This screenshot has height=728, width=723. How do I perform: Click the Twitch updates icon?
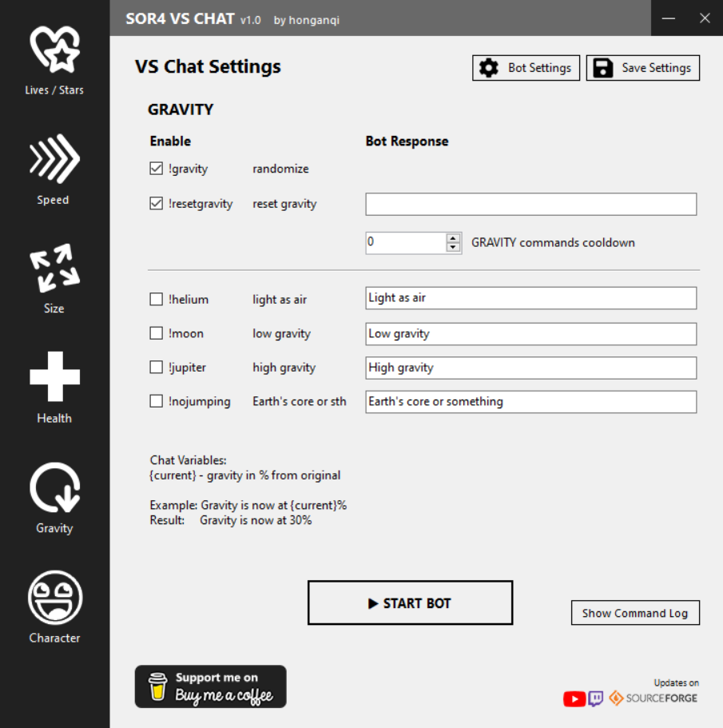(596, 698)
